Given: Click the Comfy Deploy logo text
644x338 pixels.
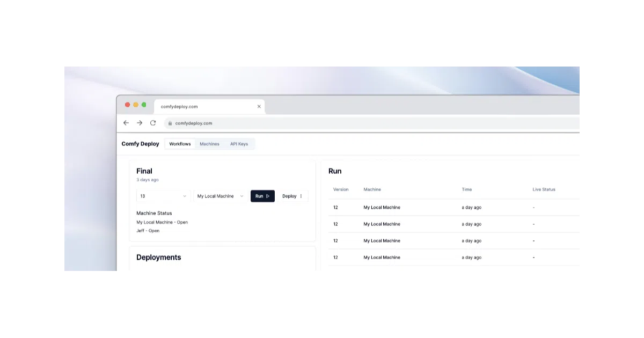Looking at the screenshot, I should 141,144.
